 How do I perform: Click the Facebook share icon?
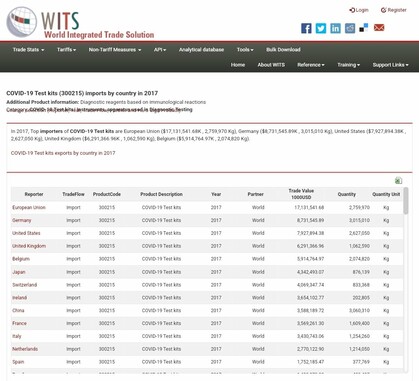pyautogui.click(x=306, y=28)
